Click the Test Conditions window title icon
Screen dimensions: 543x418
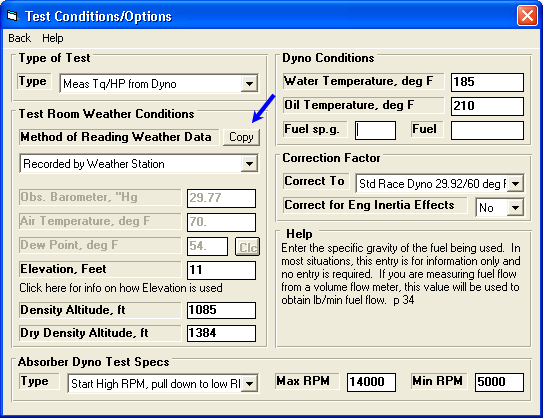(12, 16)
